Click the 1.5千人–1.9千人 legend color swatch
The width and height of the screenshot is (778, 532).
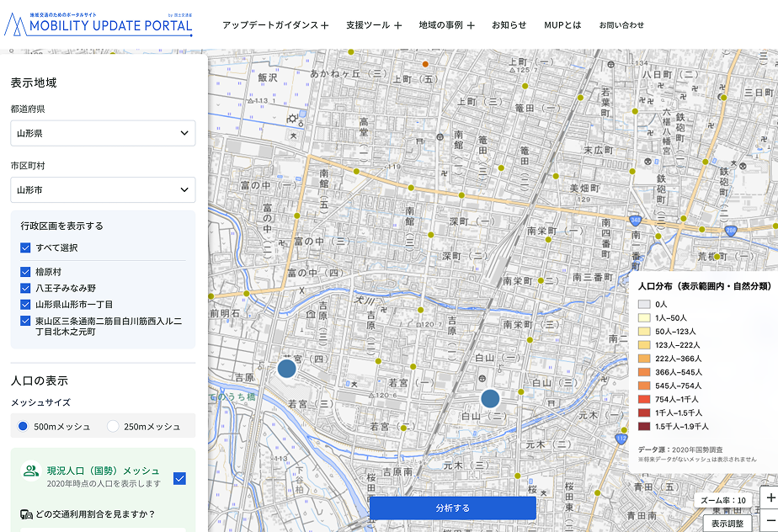click(x=644, y=426)
